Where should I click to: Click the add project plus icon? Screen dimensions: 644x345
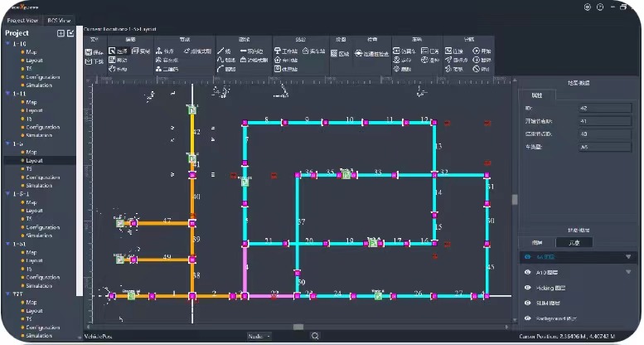coord(61,33)
